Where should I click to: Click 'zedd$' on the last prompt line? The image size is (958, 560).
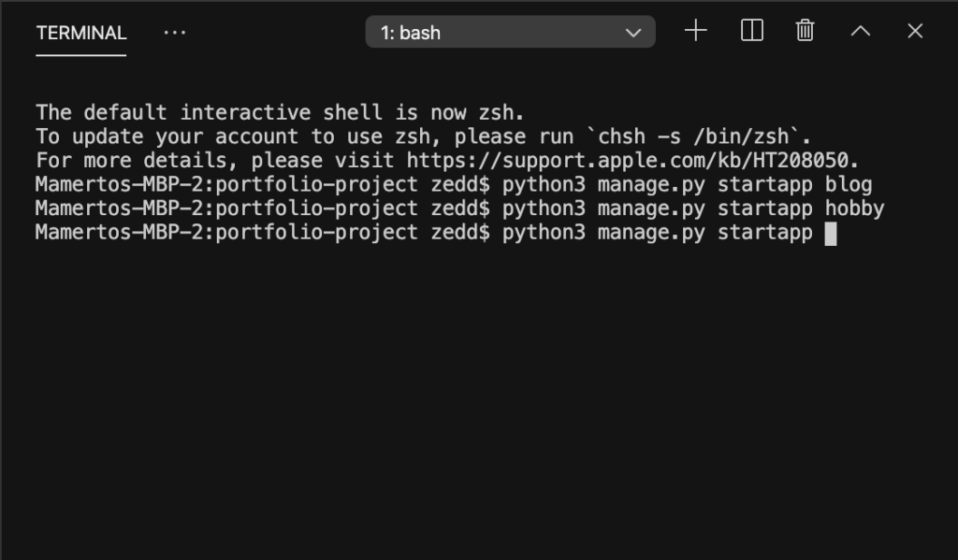coord(460,232)
